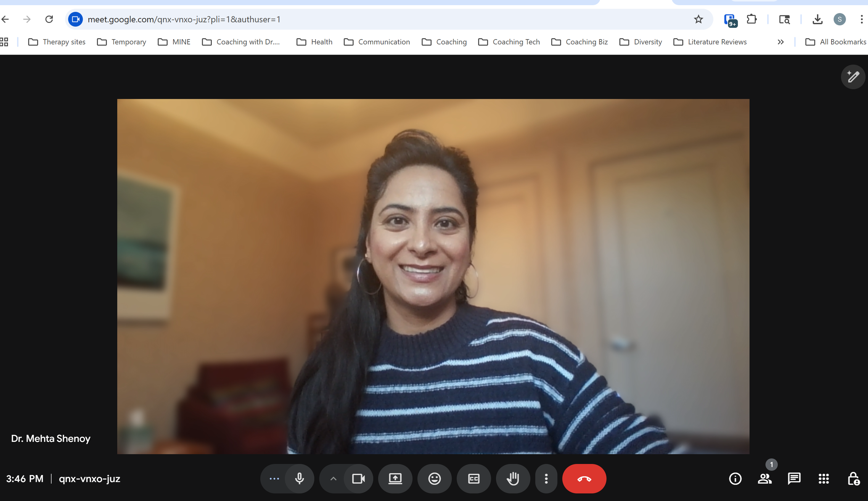The image size is (868, 501).
Task: Turn off the camera
Action: click(x=358, y=479)
